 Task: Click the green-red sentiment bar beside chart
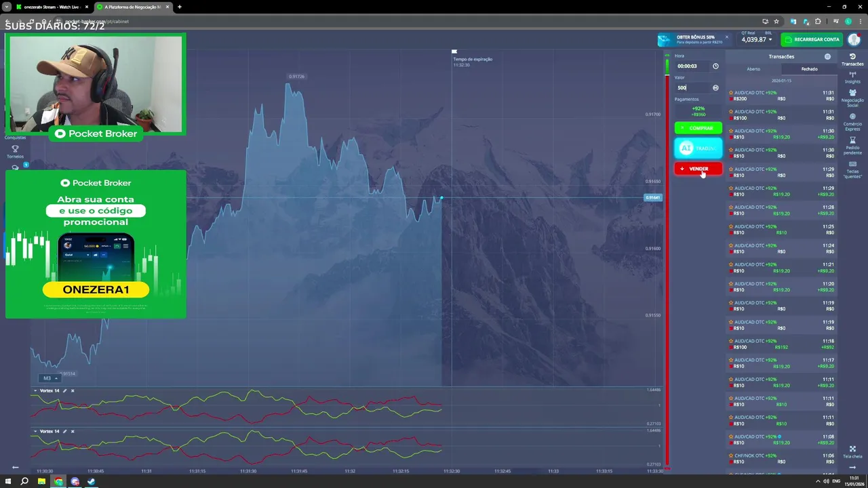click(667, 261)
